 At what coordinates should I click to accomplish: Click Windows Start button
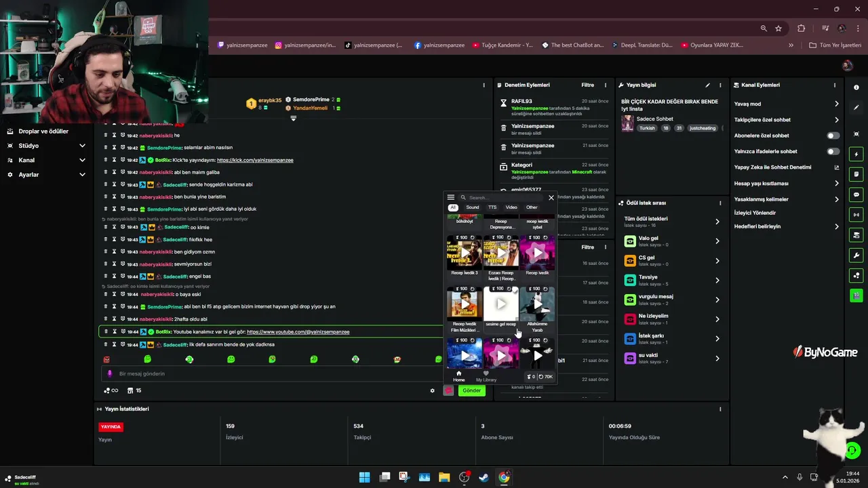click(364, 477)
